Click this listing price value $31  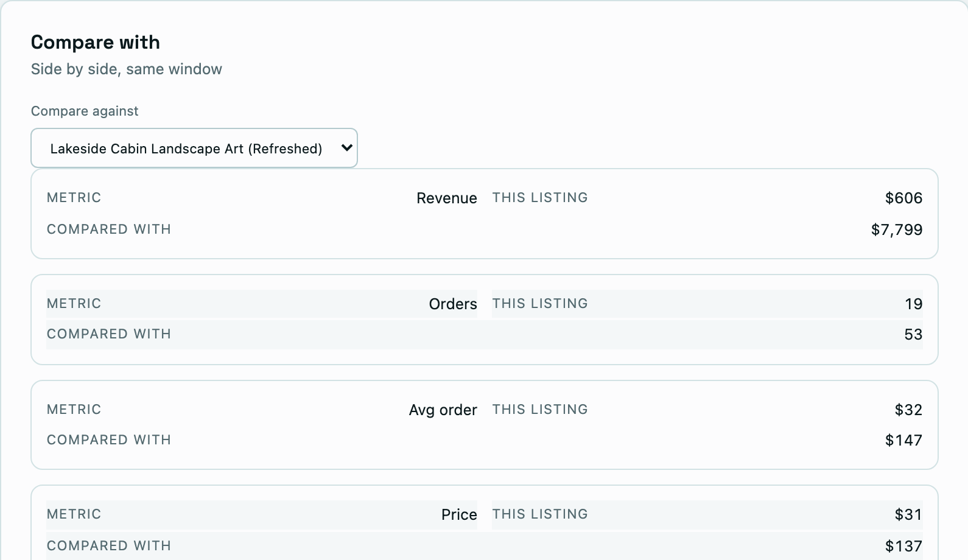pos(908,515)
